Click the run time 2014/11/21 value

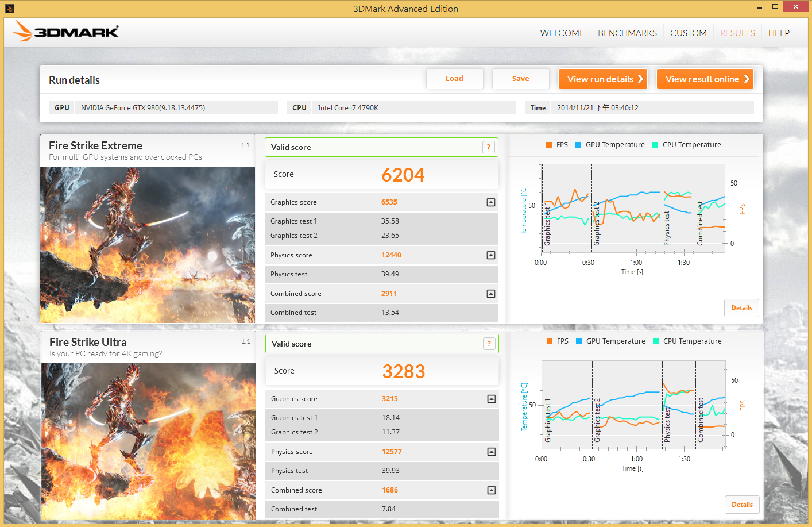click(652, 107)
